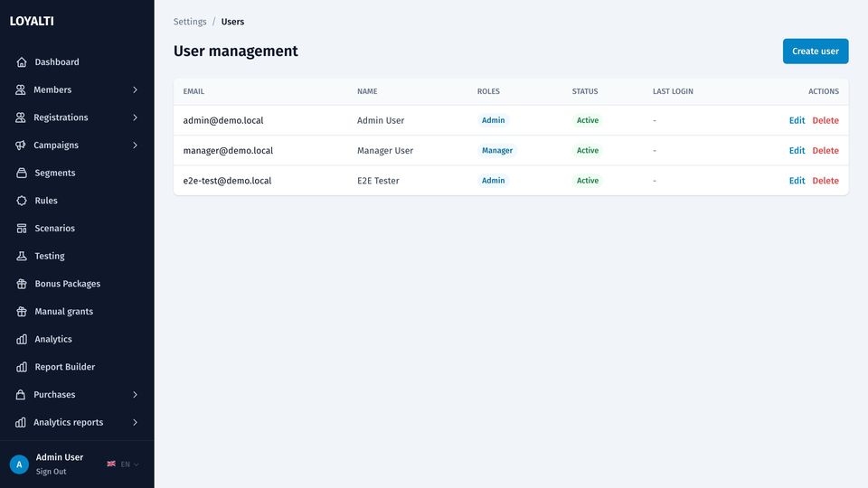Delete the manager@demo.local user
Viewport: 868px width, 488px height.
826,151
